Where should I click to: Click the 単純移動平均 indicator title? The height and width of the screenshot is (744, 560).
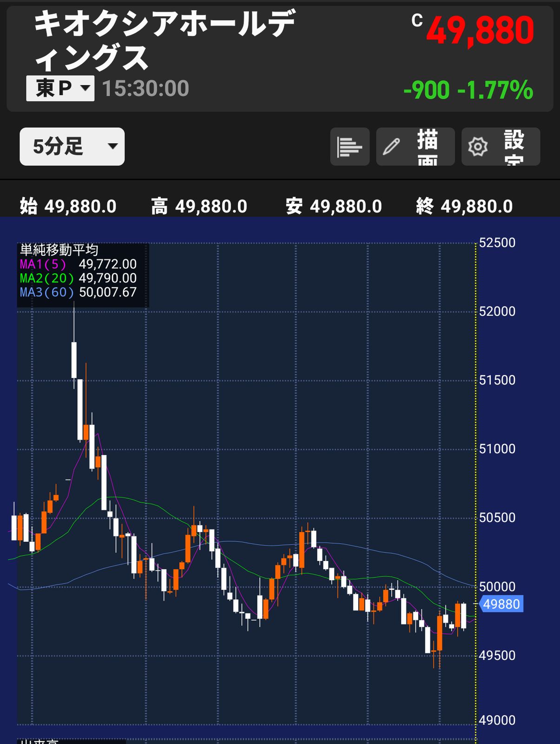click(59, 250)
